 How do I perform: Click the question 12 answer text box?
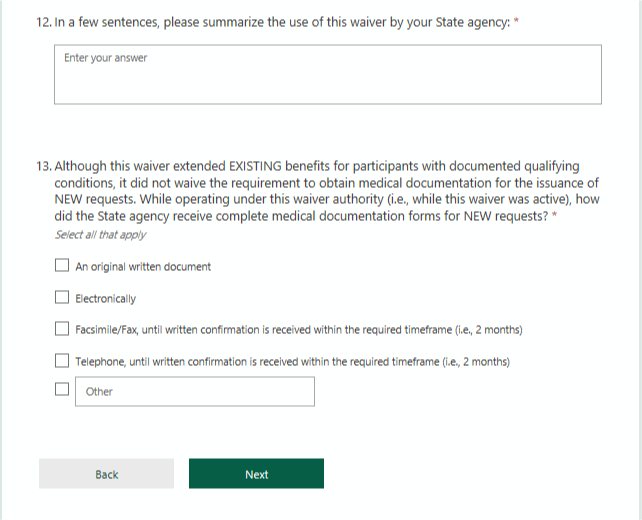point(328,74)
